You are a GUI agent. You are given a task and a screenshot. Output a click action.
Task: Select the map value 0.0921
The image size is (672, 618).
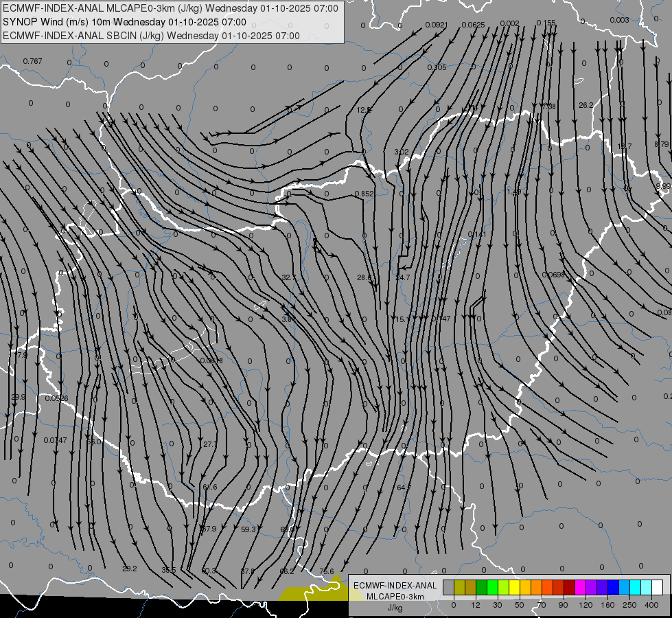coord(437,25)
